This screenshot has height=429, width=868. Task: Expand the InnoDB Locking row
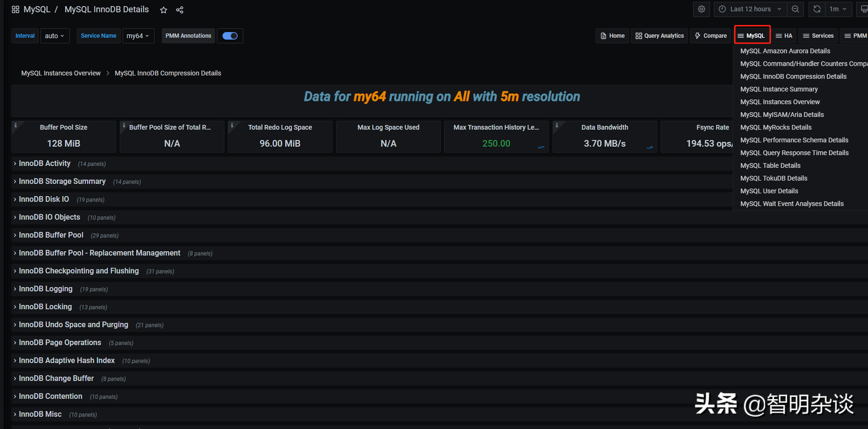click(x=45, y=307)
